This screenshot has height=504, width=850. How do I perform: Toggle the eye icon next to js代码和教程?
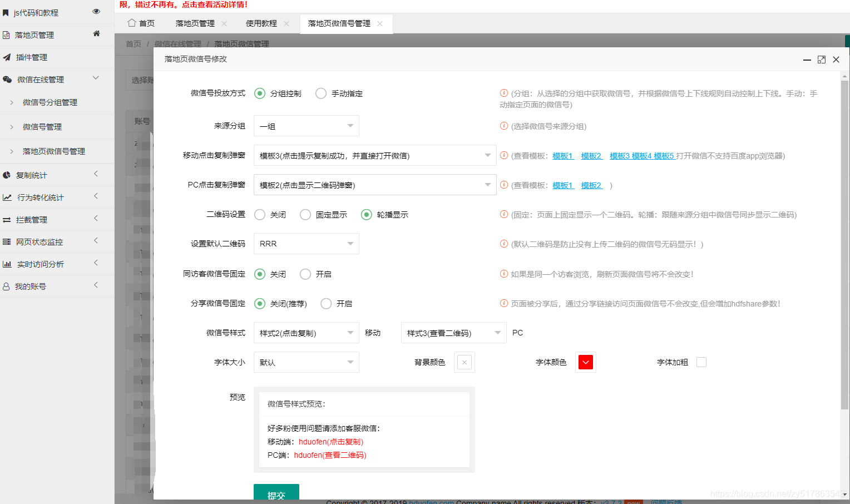96,11
